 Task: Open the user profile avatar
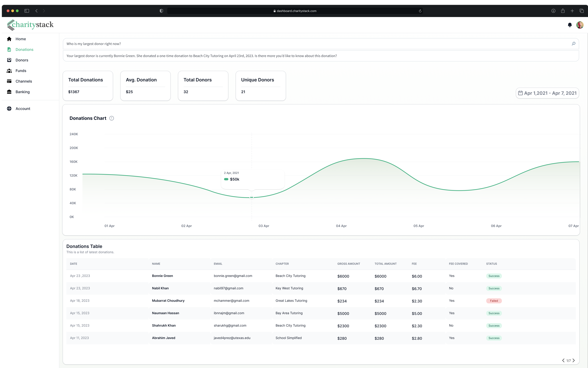point(580,25)
